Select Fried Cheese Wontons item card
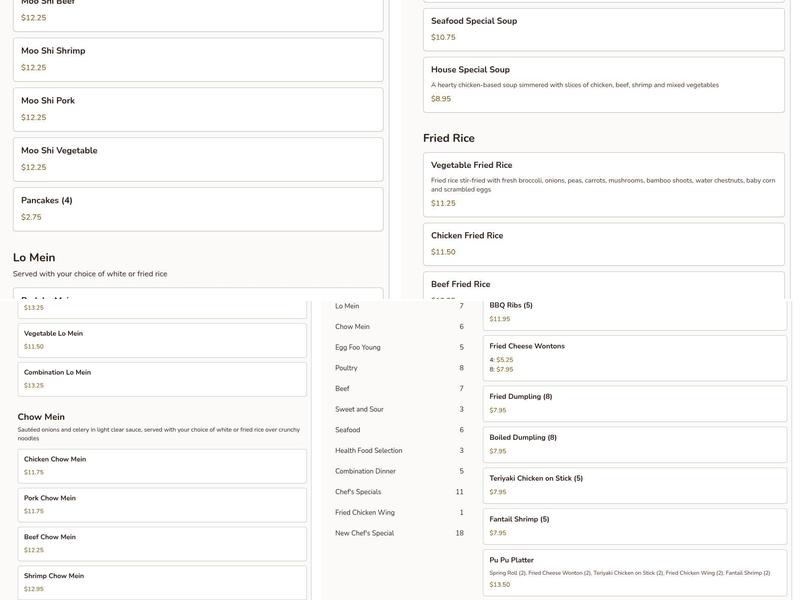This screenshot has height=600, width=800. point(635,357)
